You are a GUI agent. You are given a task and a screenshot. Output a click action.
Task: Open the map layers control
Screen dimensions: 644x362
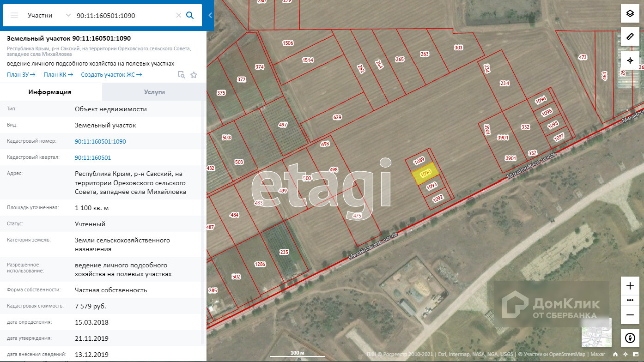pyautogui.click(x=630, y=13)
